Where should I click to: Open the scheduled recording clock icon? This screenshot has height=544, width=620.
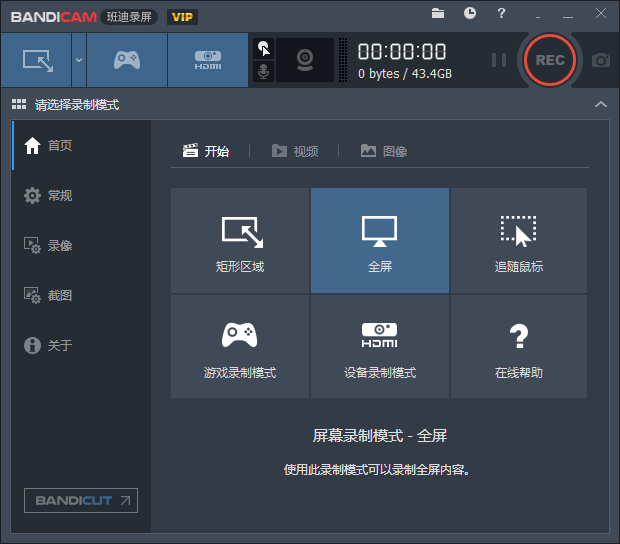point(470,13)
